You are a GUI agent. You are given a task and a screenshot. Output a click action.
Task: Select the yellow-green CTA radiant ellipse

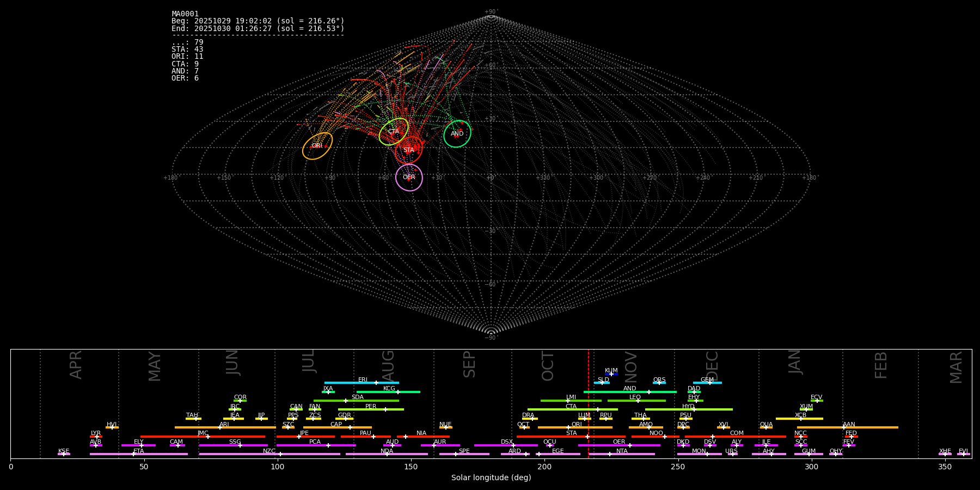[394, 132]
